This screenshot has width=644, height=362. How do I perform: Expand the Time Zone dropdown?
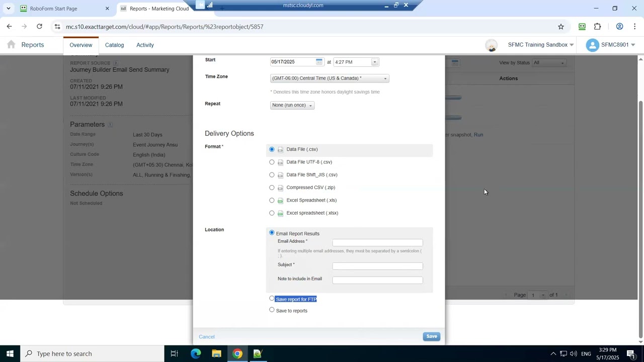pyautogui.click(x=330, y=78)
